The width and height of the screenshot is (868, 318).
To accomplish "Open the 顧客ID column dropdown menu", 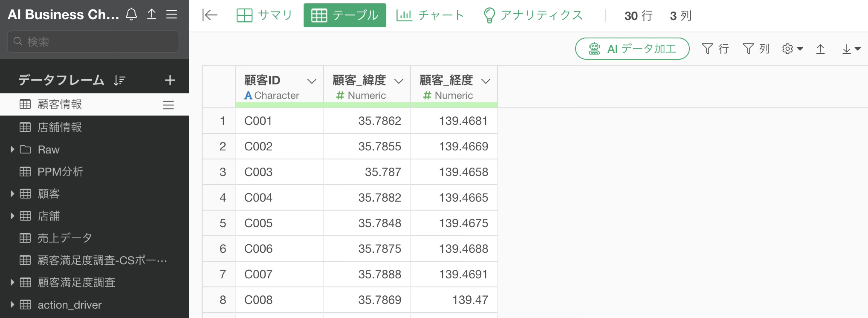I will [312, 81].
